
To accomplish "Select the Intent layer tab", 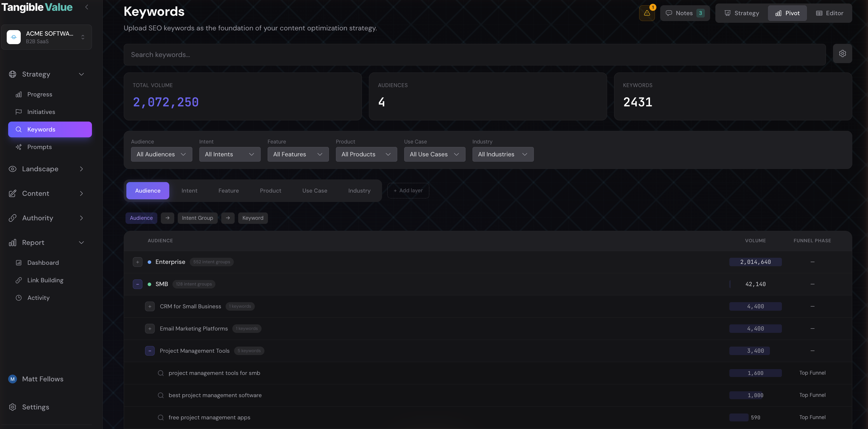I will click(x=189, y=191).
